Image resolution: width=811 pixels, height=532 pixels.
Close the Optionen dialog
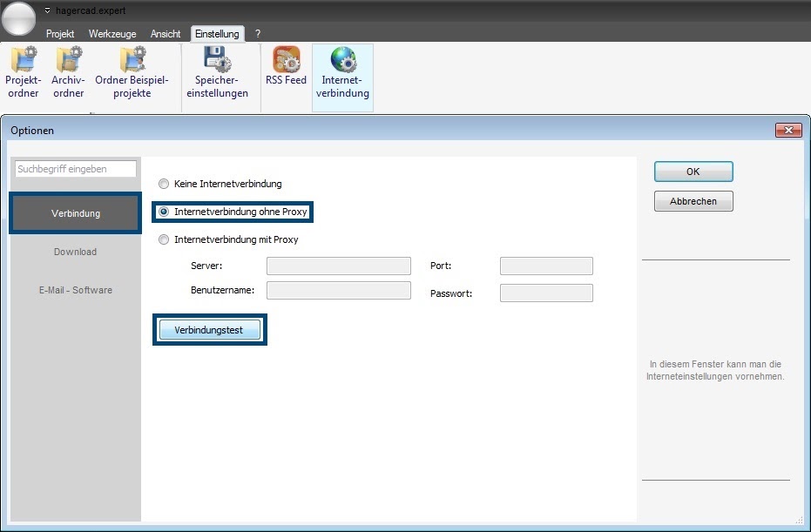click(788, 131)
